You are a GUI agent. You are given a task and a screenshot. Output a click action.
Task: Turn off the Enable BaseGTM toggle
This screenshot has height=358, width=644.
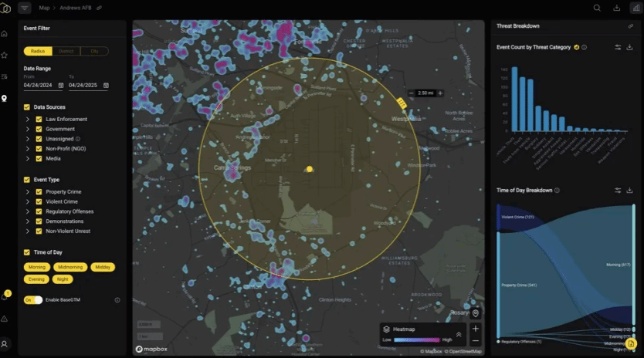point(33,300)
